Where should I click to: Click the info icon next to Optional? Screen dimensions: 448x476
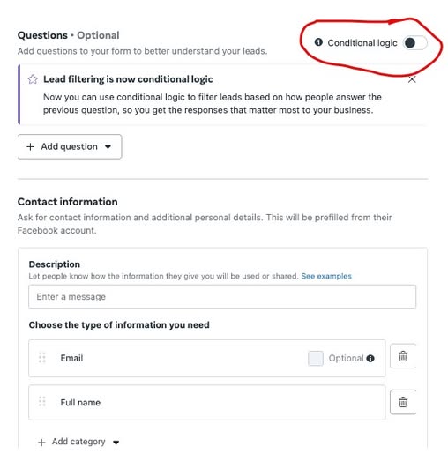(x=370, y=358)
